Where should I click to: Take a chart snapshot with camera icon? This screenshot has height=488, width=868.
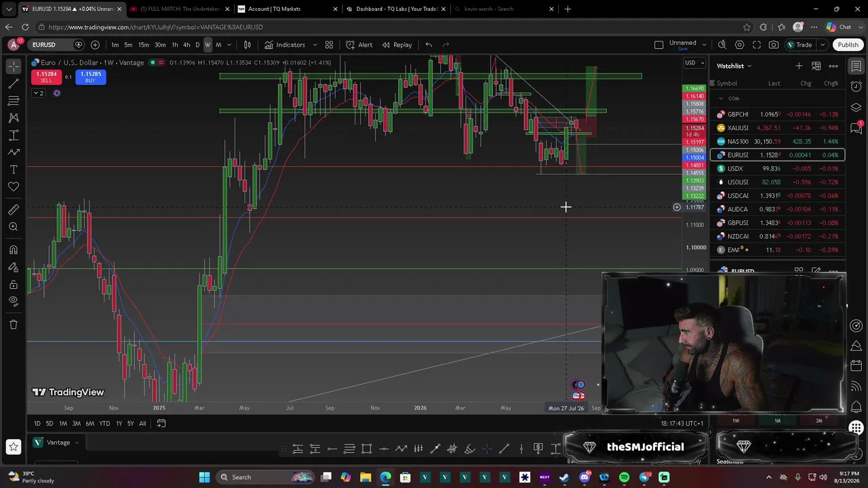774,45
